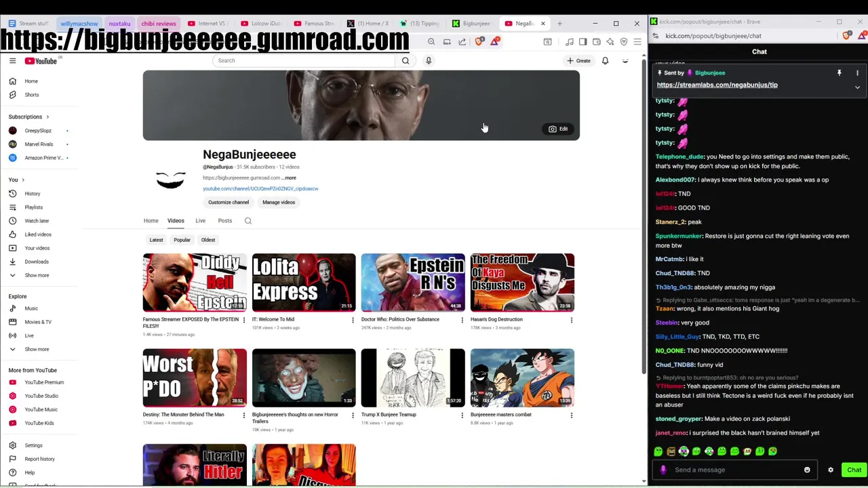Open Brave Leo AI sparkle icon
This screenshot has width=868, height=488.
click(610, 42)
